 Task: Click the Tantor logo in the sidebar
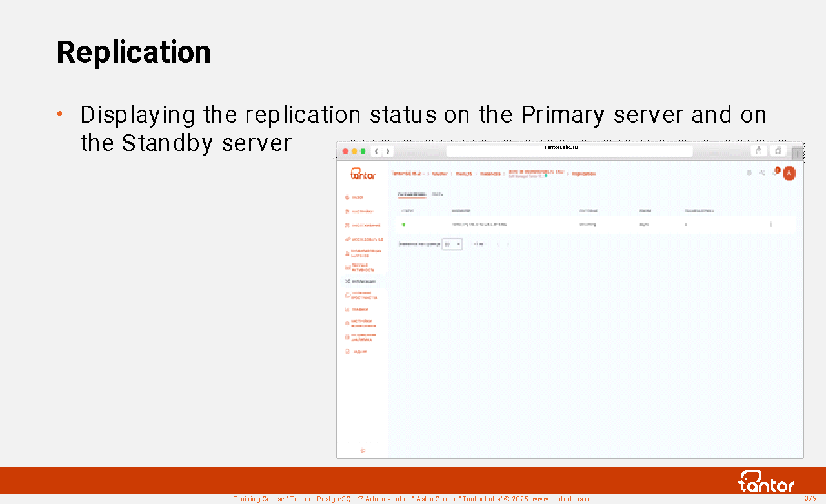[x=362, y=174]
